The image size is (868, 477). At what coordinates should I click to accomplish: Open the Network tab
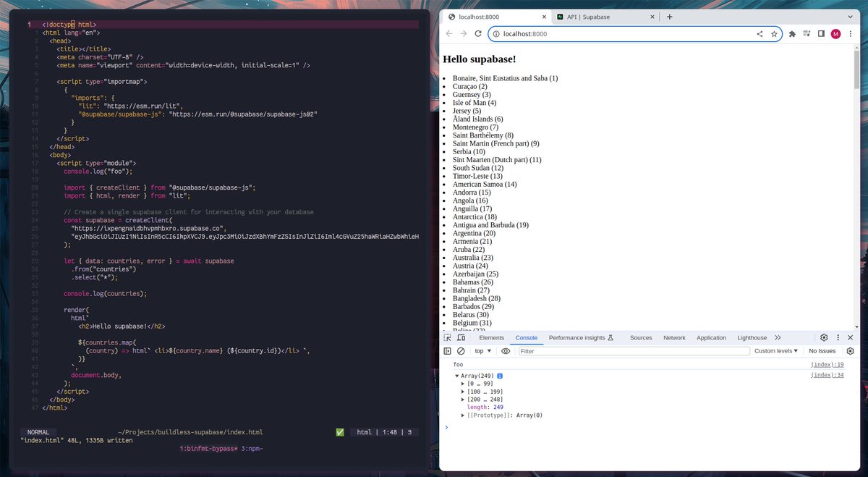[674, 338]
